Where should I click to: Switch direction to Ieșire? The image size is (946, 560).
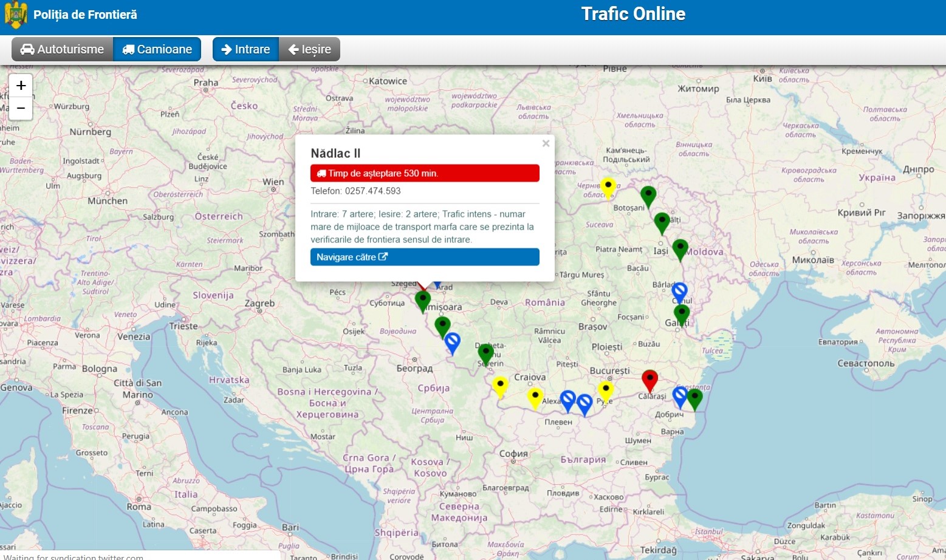[309, 49]
